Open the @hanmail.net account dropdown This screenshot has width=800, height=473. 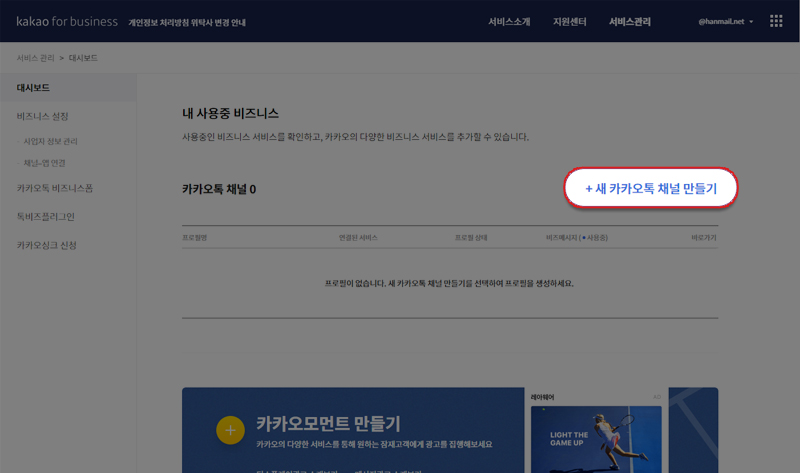tap(726, 21)
